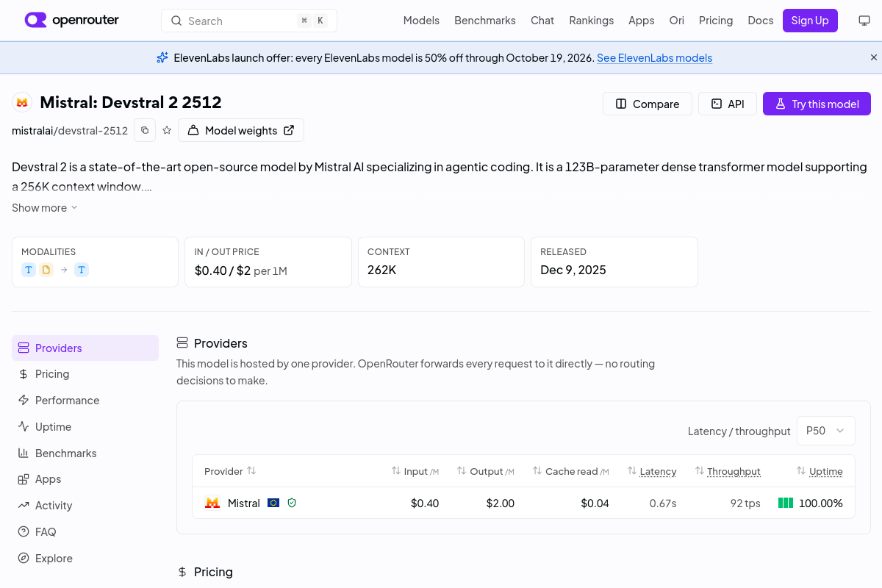Image resolution: width=882 pixels, height=588 pixels.
Task: Open the Latency / throughput P50 dropdown
Action: [825, 431]
